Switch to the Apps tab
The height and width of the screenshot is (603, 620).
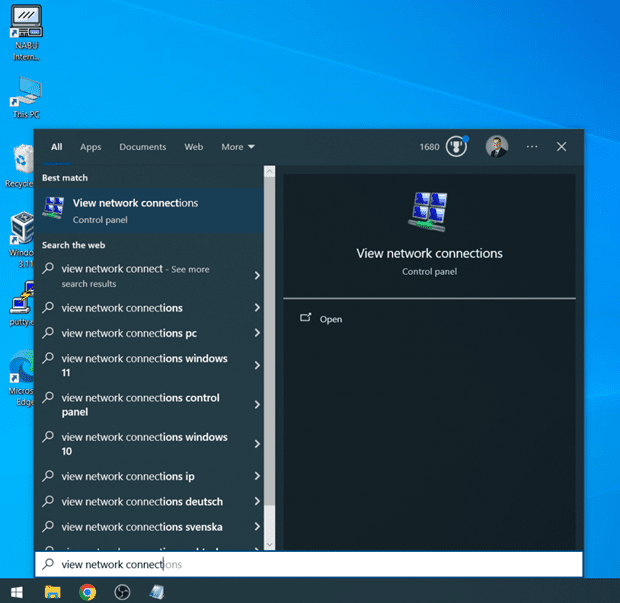[91, 147]
